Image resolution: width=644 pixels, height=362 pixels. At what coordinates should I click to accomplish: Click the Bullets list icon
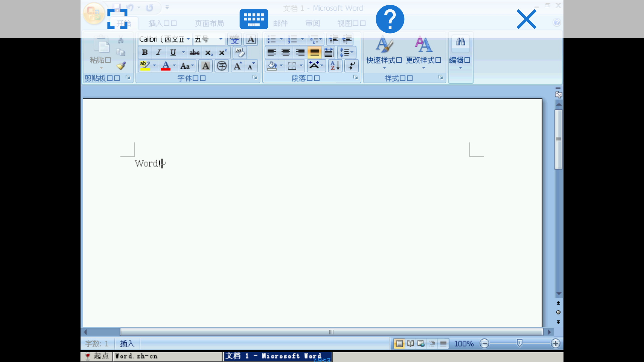pos(272,40)
